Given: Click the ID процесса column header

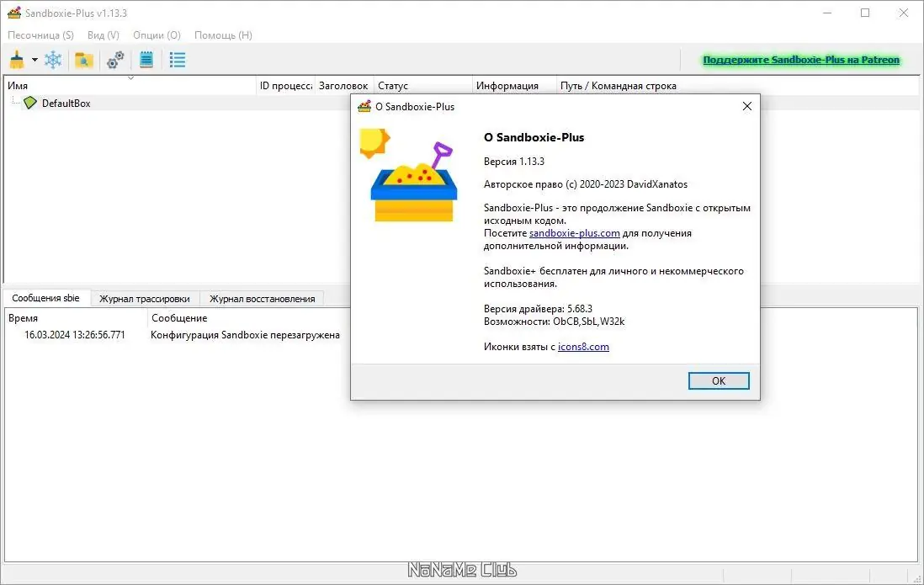Looking at the screenshot, I should pos(286,86).
